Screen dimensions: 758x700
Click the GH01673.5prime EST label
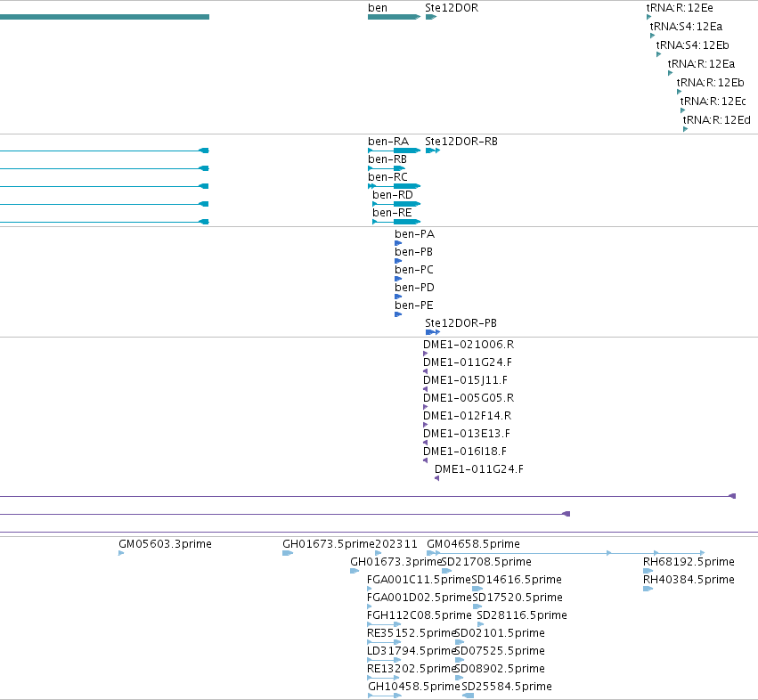[329, 544]
